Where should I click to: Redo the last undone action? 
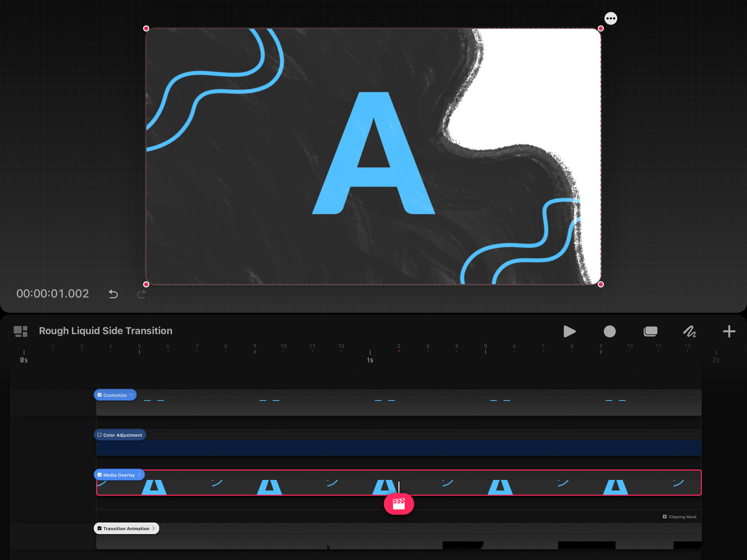pyautogui.click(x=141, y=294)
